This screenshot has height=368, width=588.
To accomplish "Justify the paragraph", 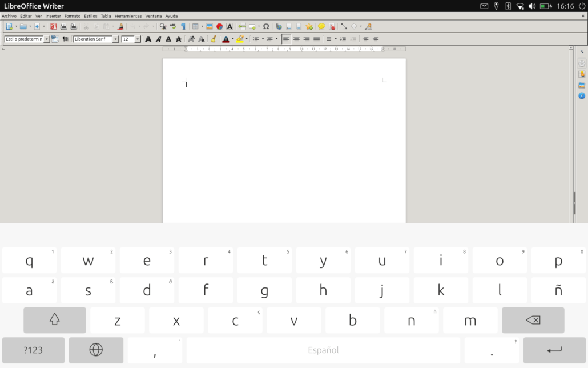I will (316, 39).
